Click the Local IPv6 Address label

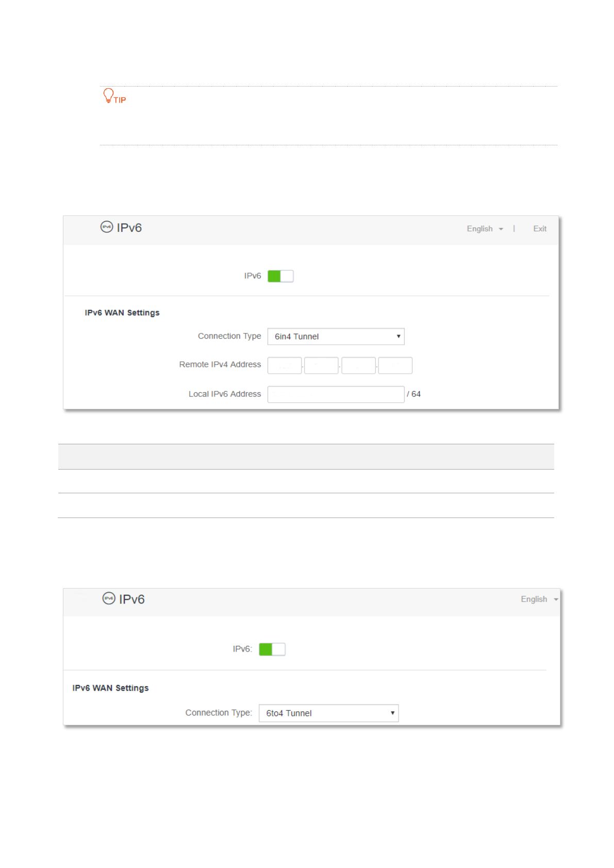click(225, 394)
